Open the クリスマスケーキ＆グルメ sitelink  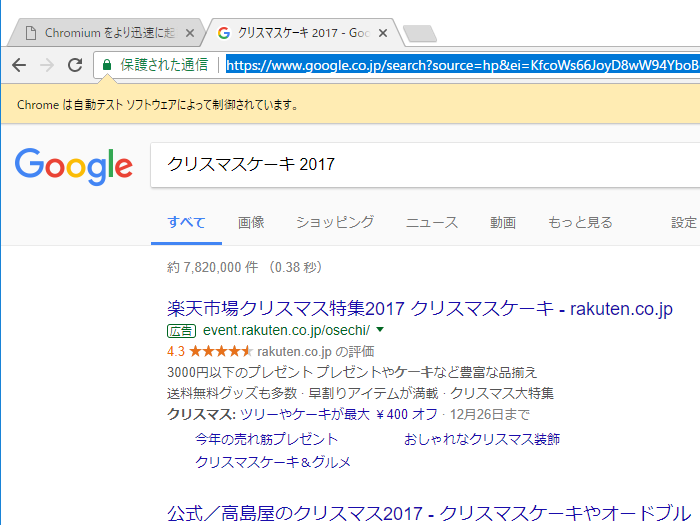[273, 462]
